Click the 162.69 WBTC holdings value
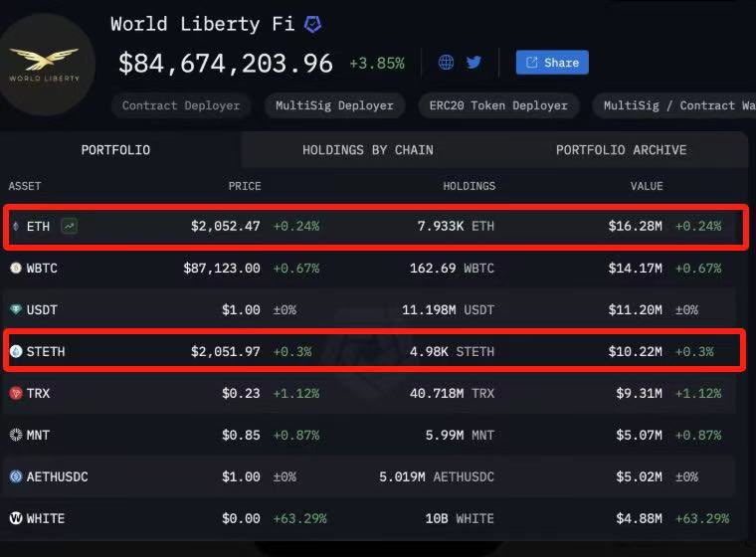Screen dimensions: 756x557 pos(453,269)
